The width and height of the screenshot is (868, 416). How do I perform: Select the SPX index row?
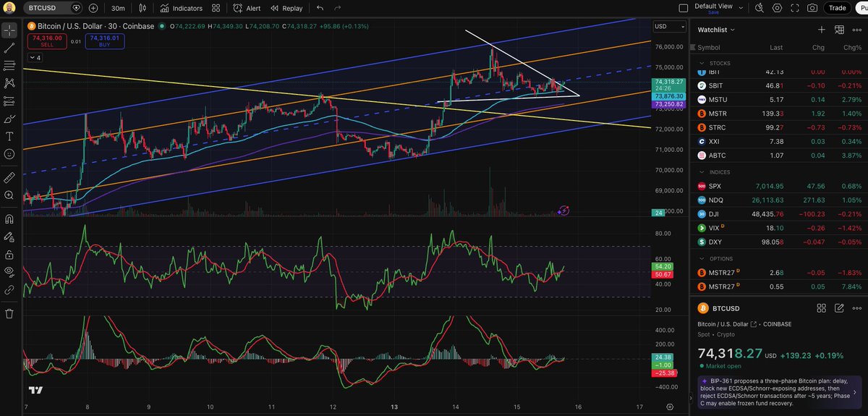(779, 186)
